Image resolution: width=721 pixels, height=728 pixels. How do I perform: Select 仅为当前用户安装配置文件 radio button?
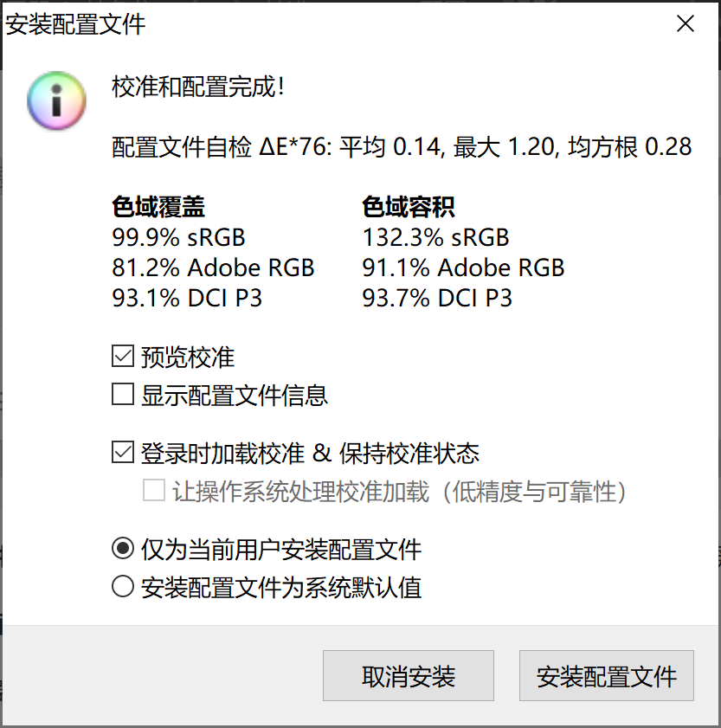click(x=123, y=549)
